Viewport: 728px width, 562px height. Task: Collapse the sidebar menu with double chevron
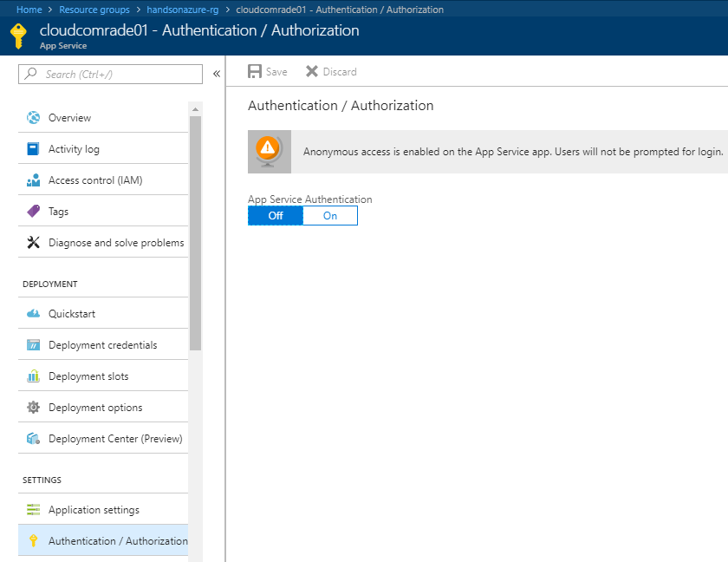[217, 74]
